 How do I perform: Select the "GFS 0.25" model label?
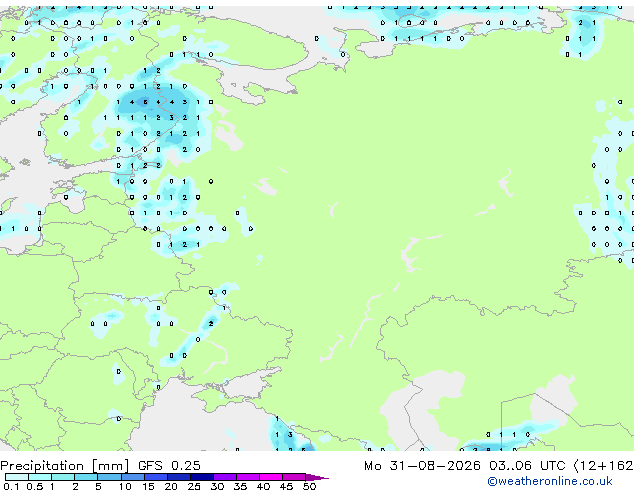click(x=169, y=466)
